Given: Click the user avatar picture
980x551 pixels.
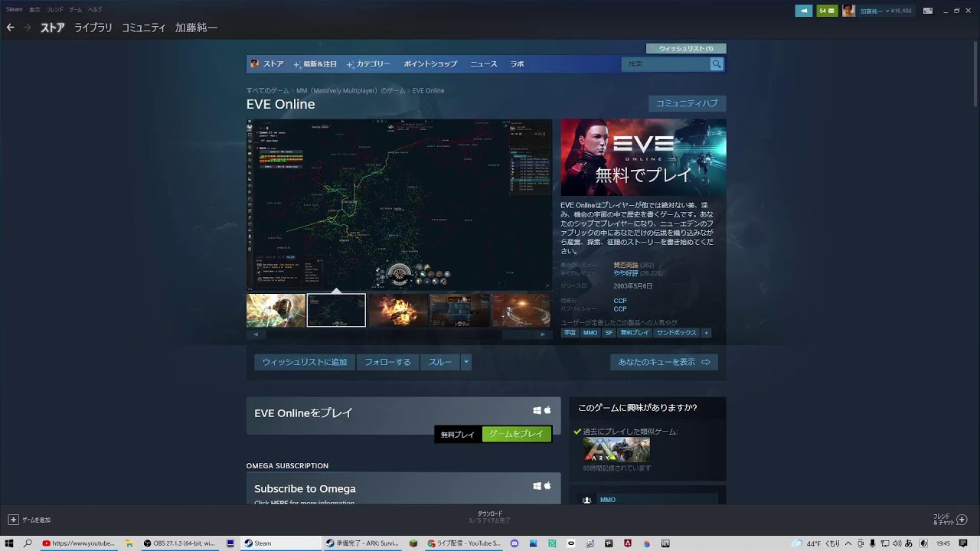Looking at the screenshot, I should [848, 11].
